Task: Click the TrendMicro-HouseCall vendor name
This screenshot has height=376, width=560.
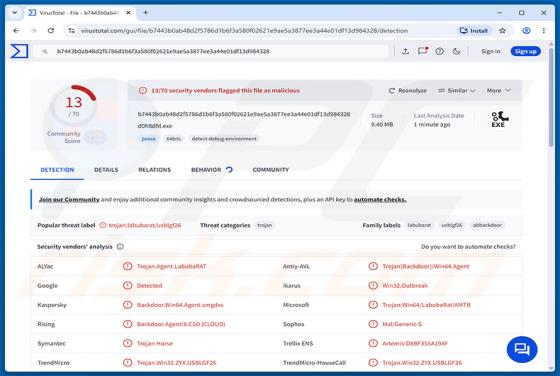Action: coord(314,362)
